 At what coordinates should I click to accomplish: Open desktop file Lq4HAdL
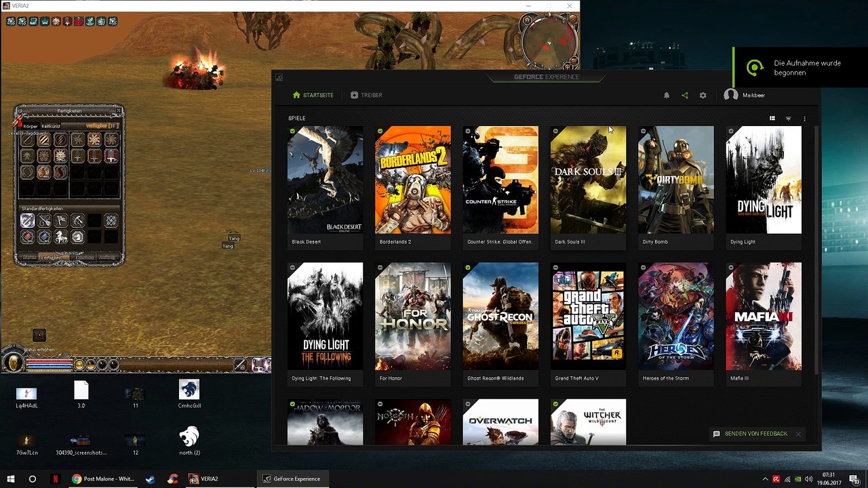click(x=26, y=397)
